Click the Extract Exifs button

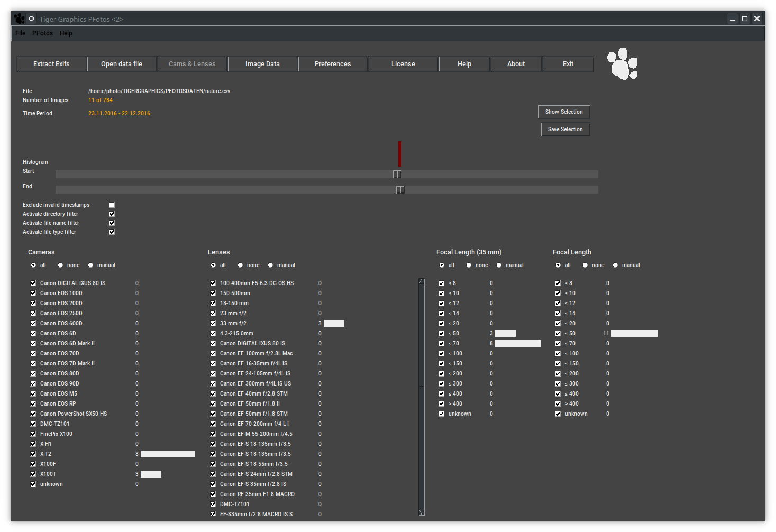51,64
